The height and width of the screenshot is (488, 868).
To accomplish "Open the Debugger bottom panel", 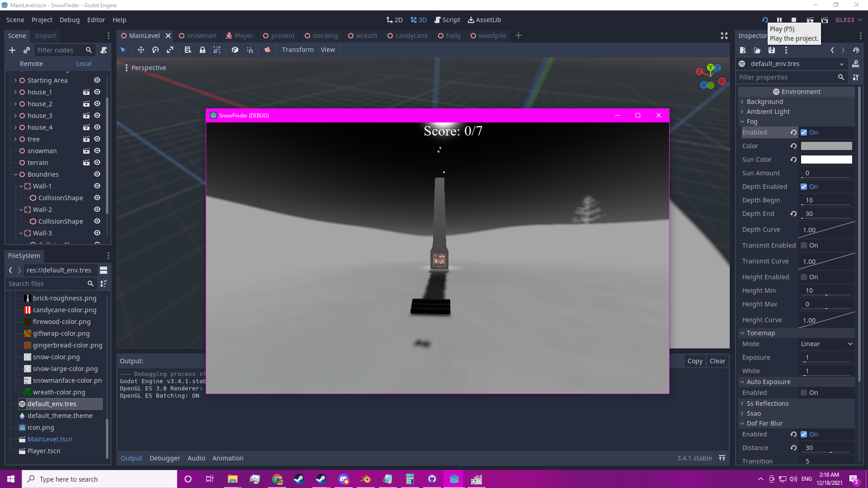I will point(165,458).
